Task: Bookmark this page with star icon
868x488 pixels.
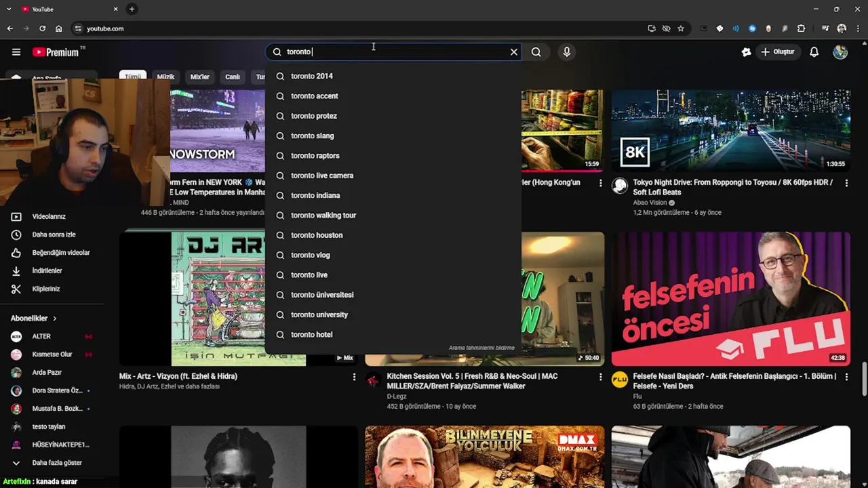Action: 681,28
